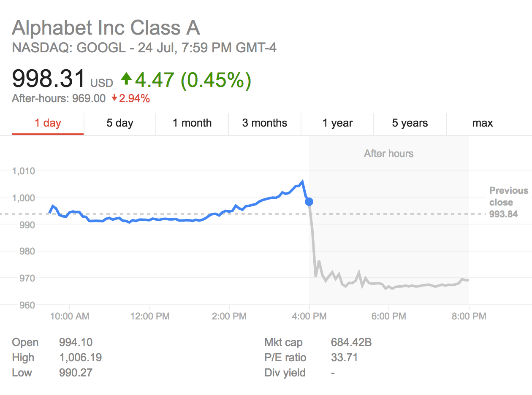Switch to the 1 year tab
Viewport: 532px width, 395px height.
[337, 123]
